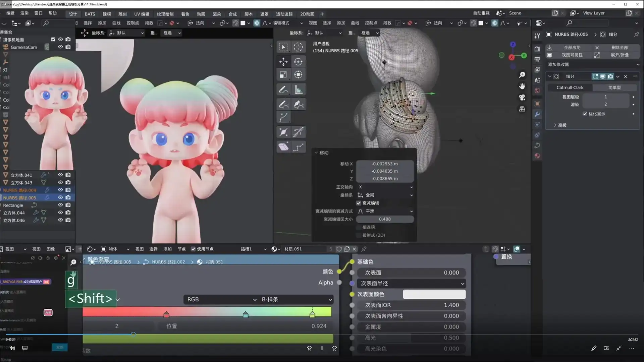
Task: Pin the material using the pushpin icon
Action: pos(364,249)
